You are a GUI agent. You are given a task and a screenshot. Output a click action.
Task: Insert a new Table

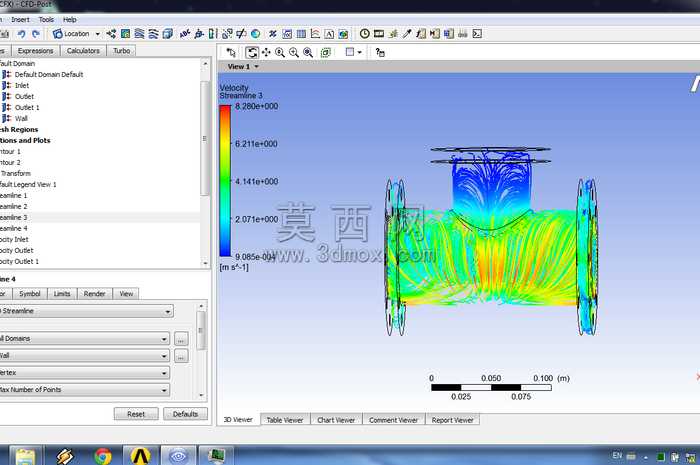pos(301,34)
